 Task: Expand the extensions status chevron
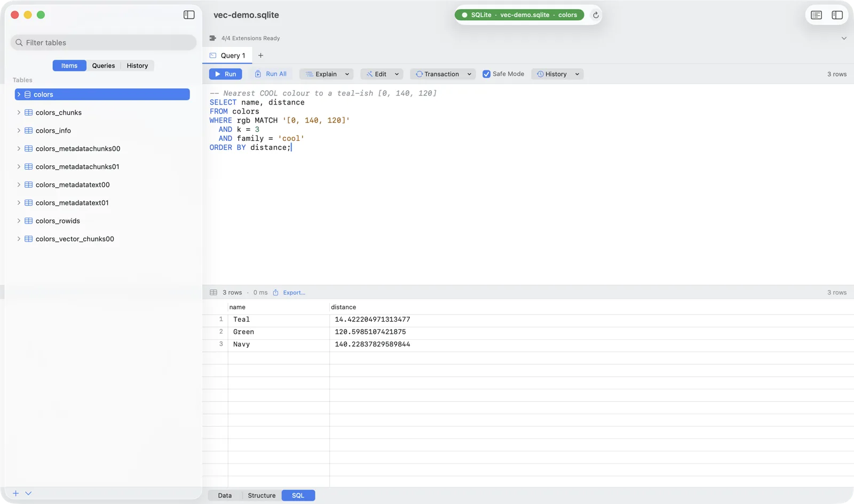[844, 38]
